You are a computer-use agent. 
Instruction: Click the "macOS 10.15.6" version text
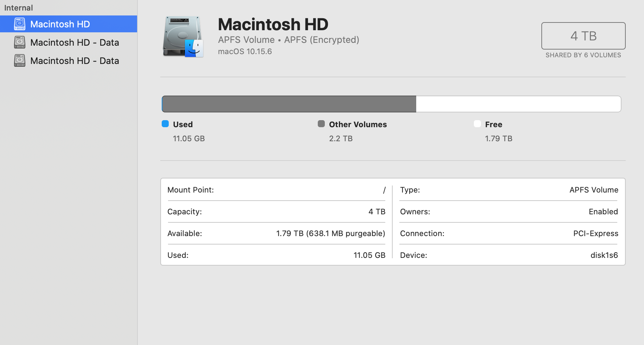click(245, 51)
